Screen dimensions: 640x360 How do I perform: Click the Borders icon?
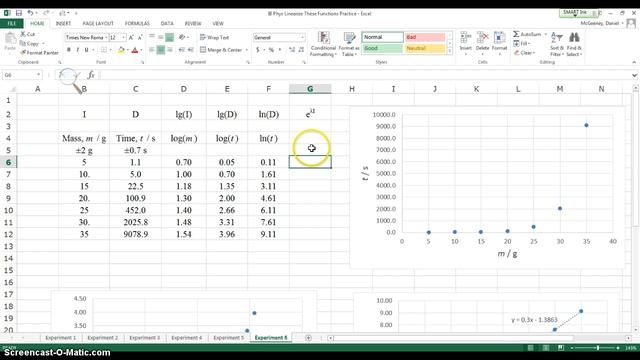coord(104,50)
